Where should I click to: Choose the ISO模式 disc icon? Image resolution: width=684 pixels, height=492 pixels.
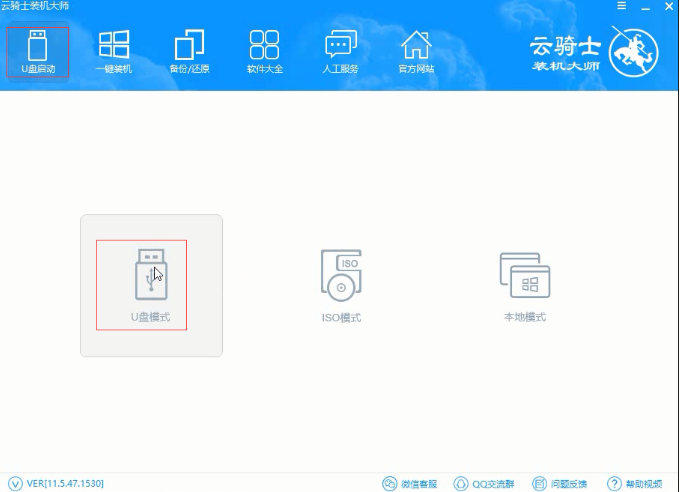[341, 275]
